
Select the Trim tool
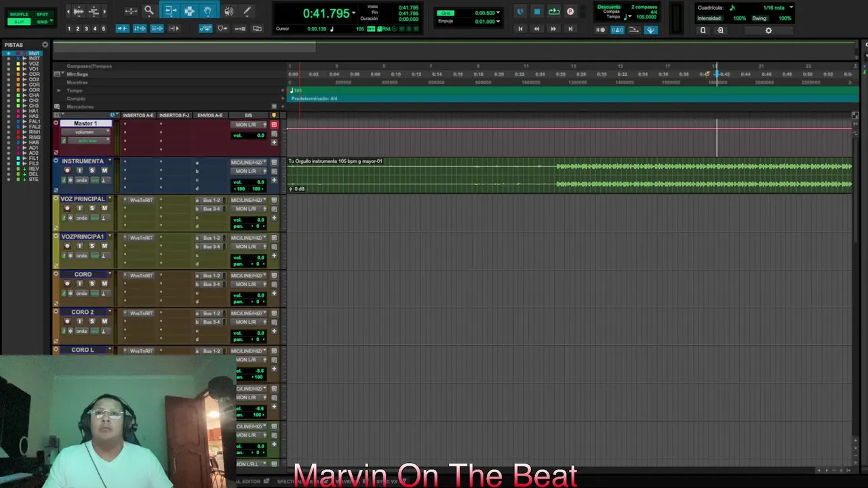tap(170, 11)
